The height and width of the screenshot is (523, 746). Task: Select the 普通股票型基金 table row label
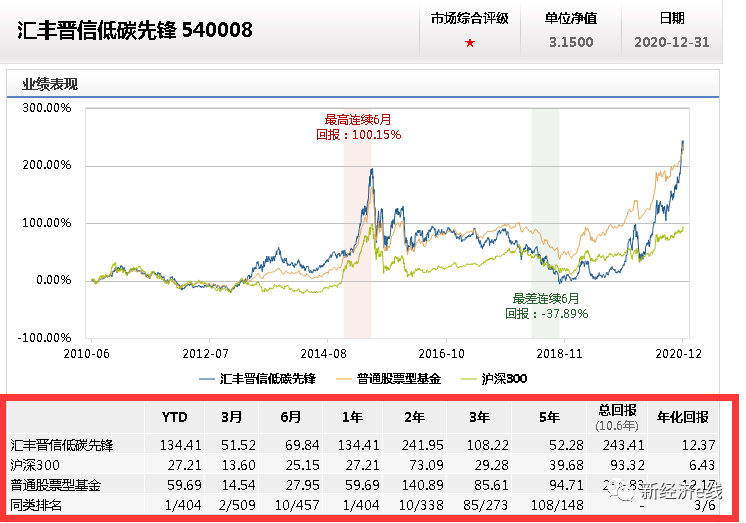pos(56,485)
